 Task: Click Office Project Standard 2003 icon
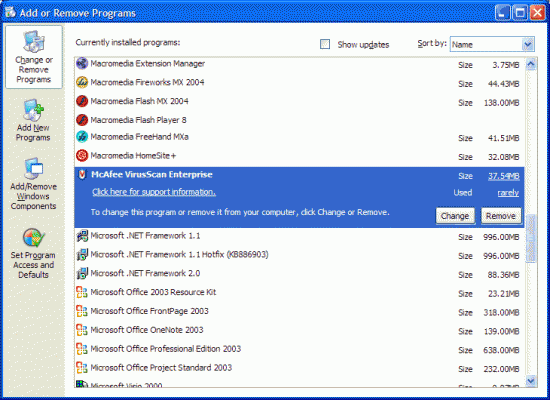point(82,368)
